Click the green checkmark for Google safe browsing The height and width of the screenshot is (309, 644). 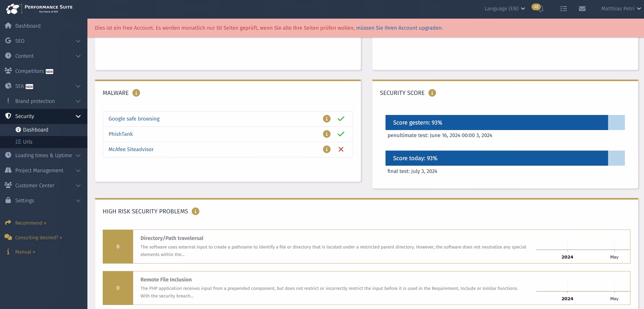click(x=341, y=118)
